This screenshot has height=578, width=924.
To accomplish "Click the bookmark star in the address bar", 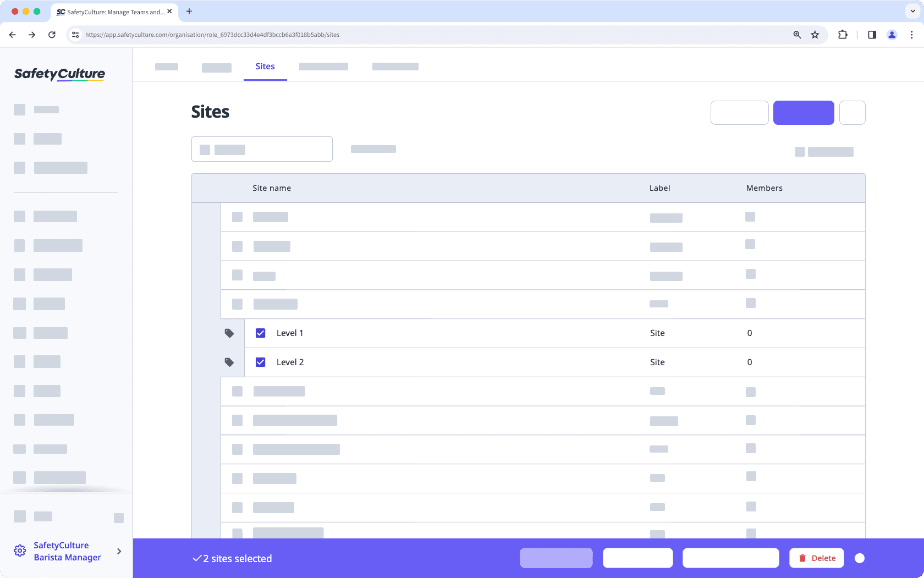I will [x=815, y=34].
